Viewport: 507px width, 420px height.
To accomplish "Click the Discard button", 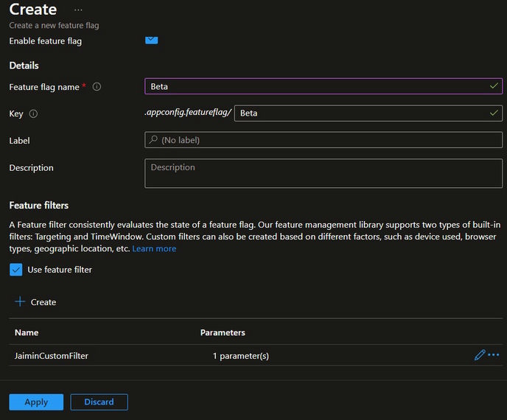I will click(x=99, y=402).
